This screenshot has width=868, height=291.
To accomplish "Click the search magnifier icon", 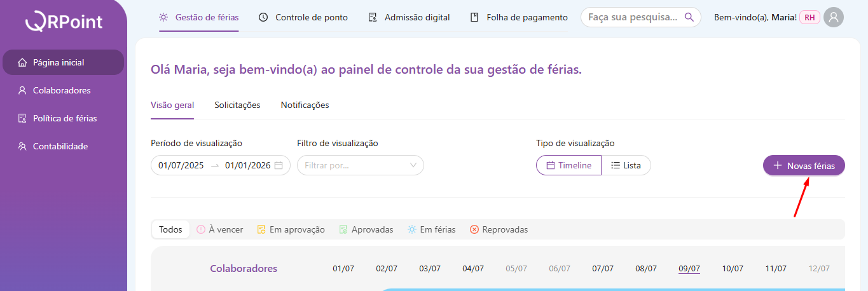I will click(x=689, y=17).
